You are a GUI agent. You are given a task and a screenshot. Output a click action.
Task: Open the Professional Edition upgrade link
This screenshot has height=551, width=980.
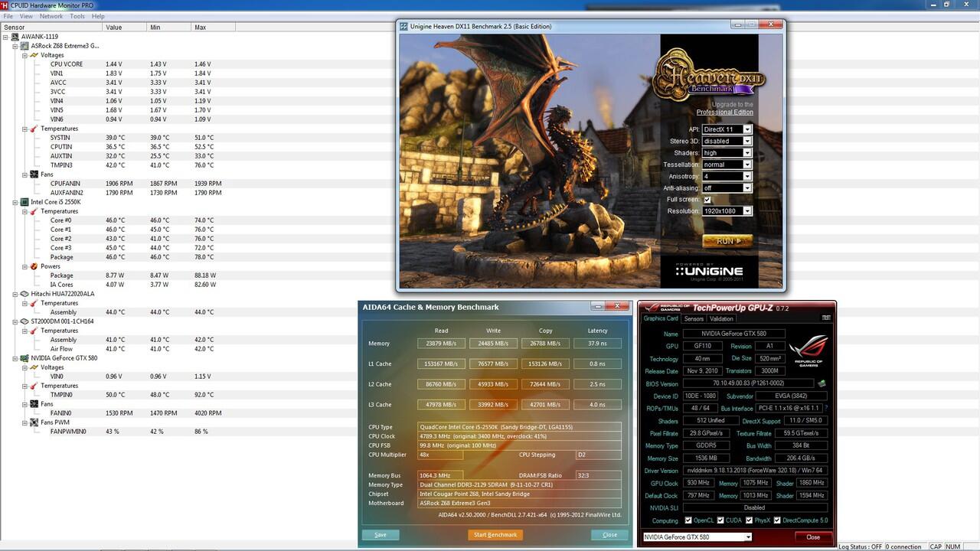coord(724,112)
